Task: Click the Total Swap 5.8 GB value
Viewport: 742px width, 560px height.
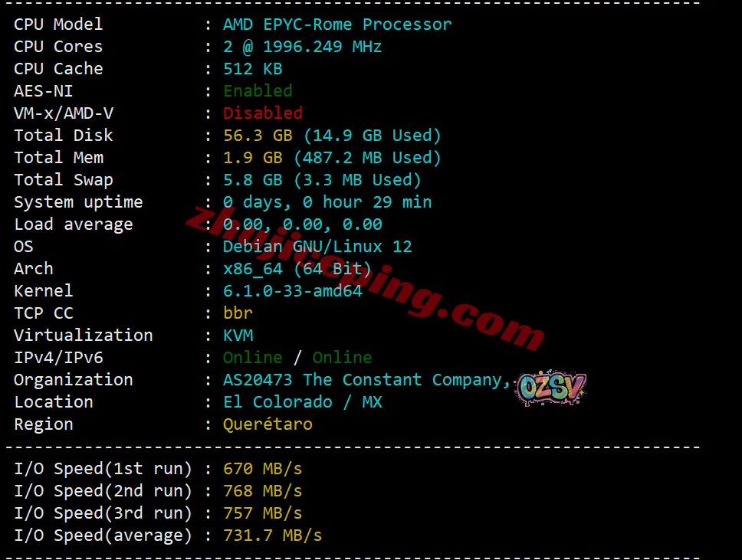Action: coord(253,180)
